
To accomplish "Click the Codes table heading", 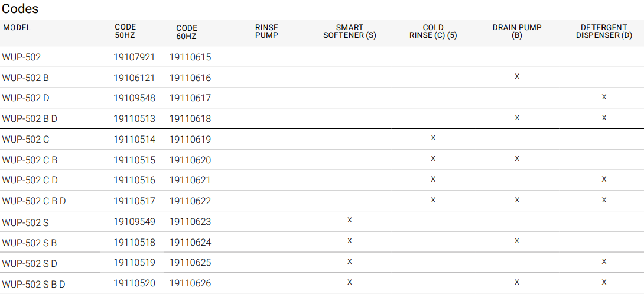I will pyautogui.click(x=21, y=9).
